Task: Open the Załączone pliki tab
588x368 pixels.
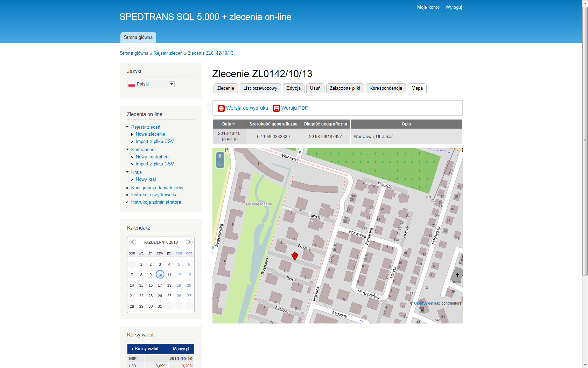Action: [345, 88]
